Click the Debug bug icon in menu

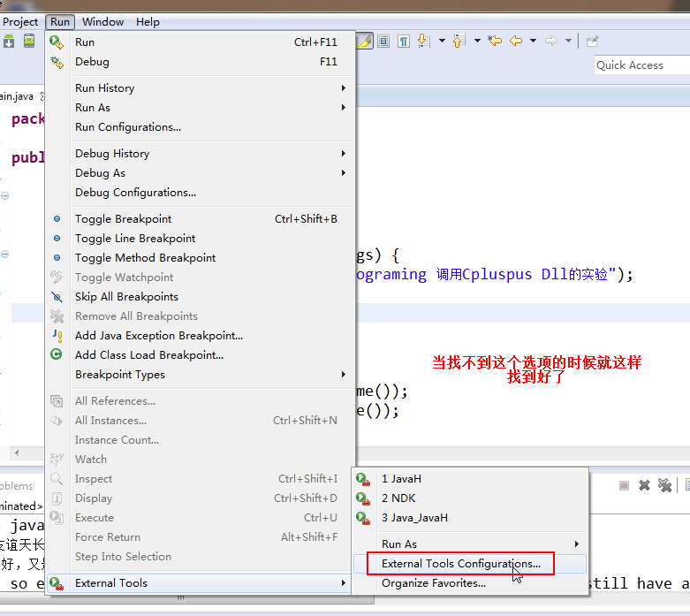coord(57,62)
